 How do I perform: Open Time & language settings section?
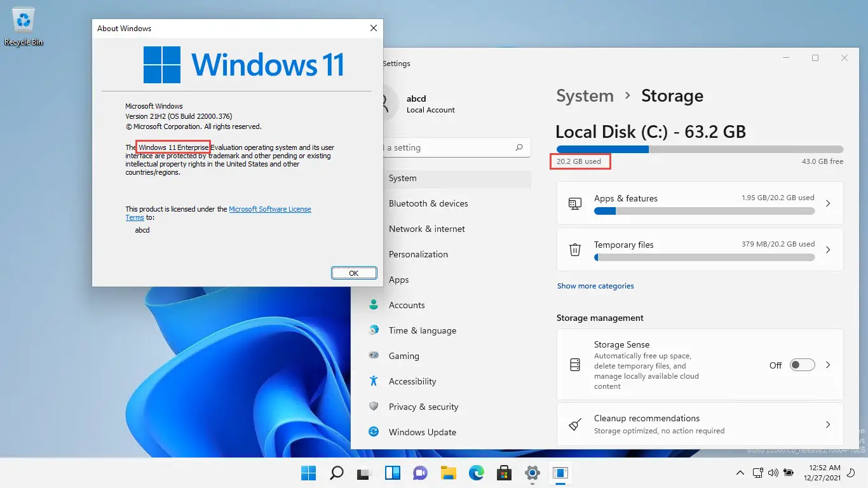point(423,330)
